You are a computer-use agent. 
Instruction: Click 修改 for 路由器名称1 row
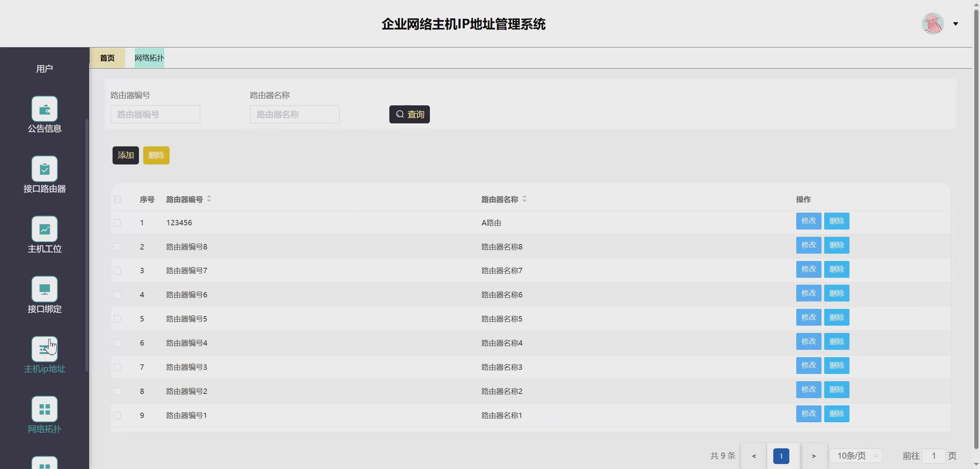point(808,414)
